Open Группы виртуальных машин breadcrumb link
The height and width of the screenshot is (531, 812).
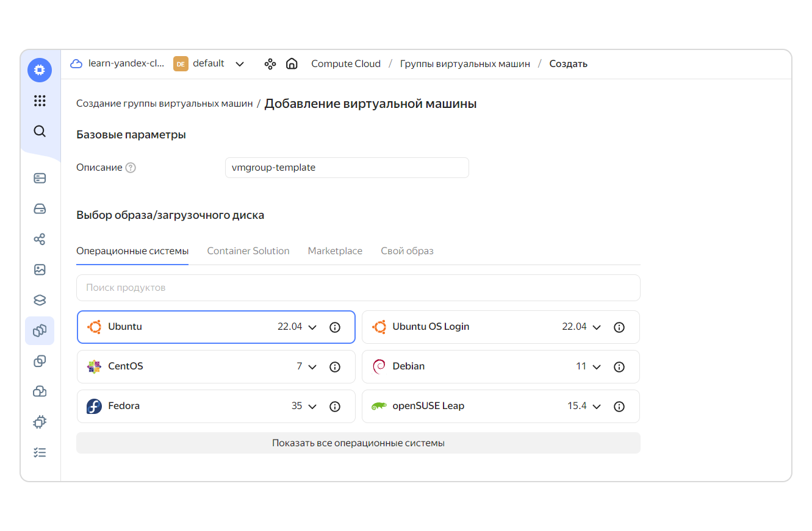coord(465,63)
